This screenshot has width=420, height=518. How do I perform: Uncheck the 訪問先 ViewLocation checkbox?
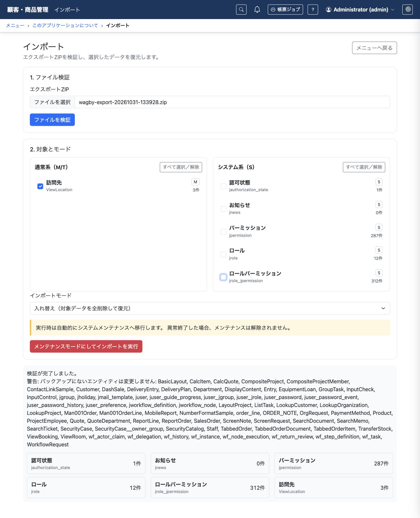pyautogui.click(x=40, y=186)
